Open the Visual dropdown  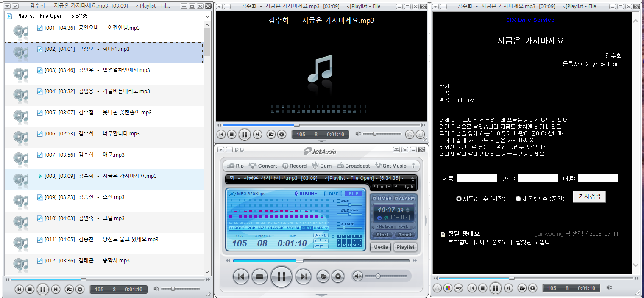[381, 186]
